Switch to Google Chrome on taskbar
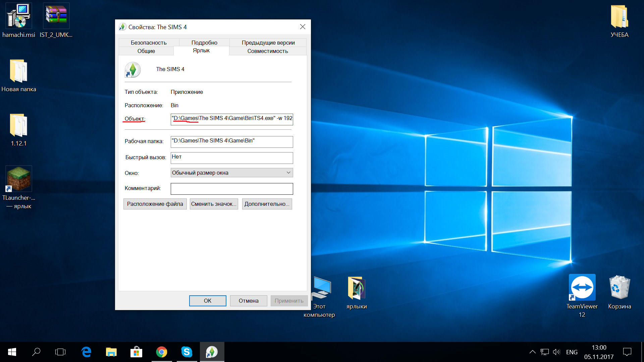The height and width of the screenshot is (362, 644). 162,352
